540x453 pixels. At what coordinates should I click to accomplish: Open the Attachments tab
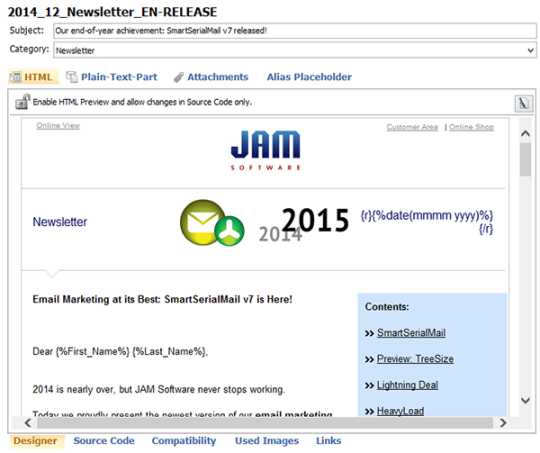pyautogui.click(x=218, y=77)
